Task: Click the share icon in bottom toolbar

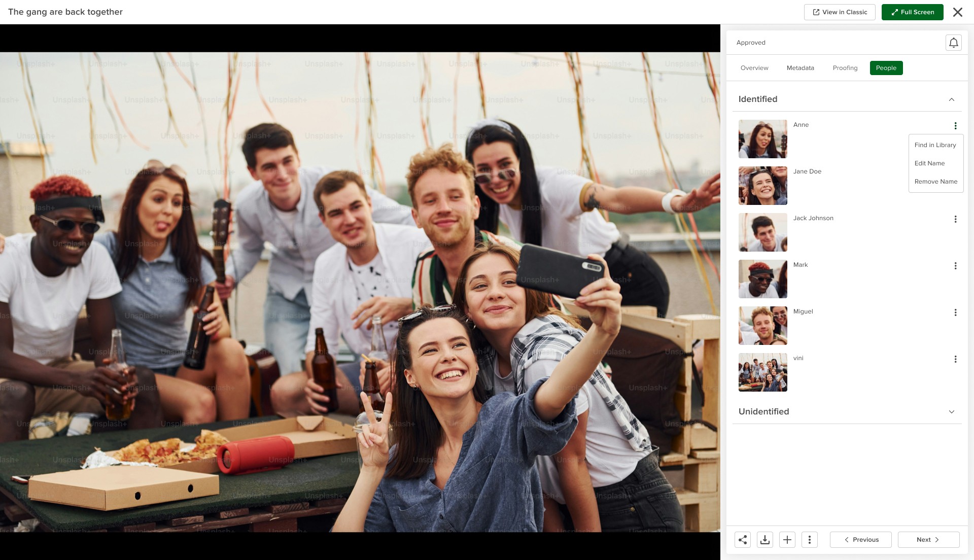Action: point(743,540)
